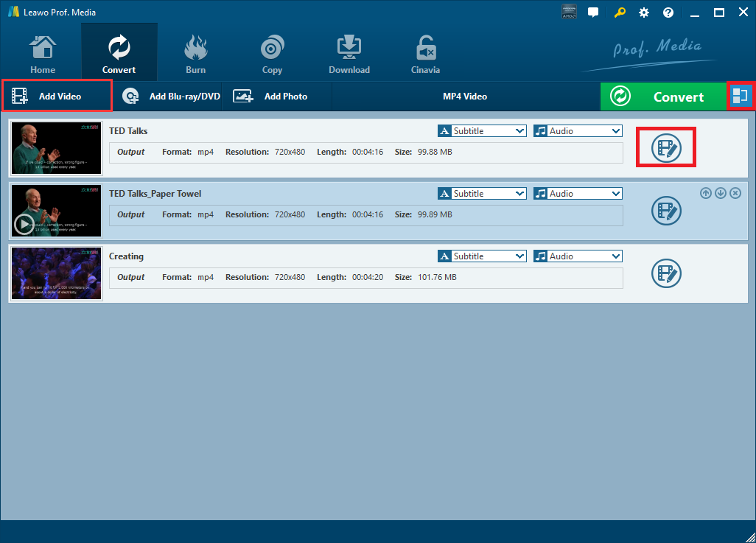Open the help question mark icon
The width and height of the screenshot is (756, 543).
(668, 13)
